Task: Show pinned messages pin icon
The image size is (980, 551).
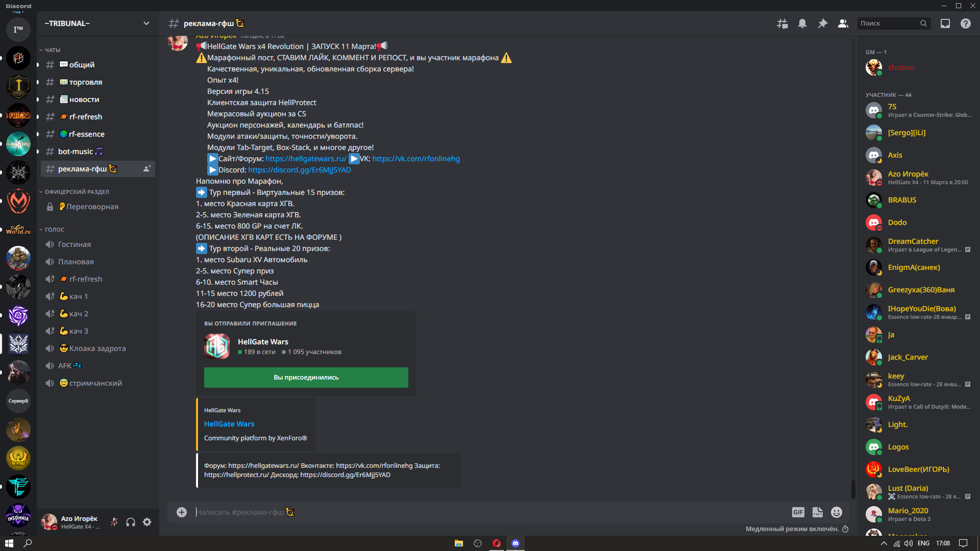Action: (x=823, y=23)
